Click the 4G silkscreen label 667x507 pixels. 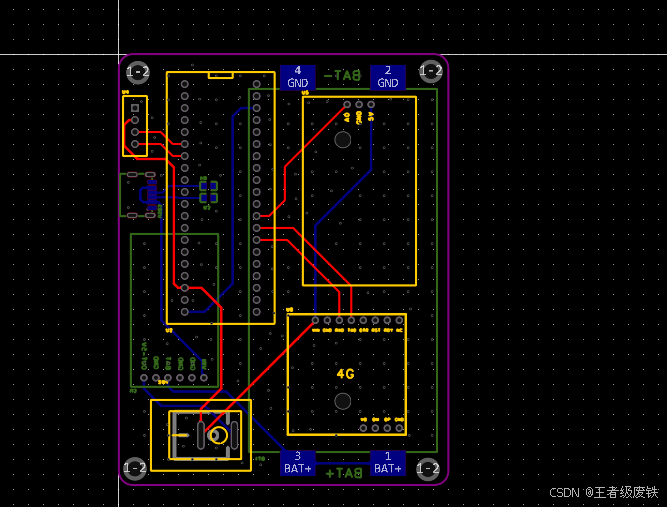click(x=345, y=374)
